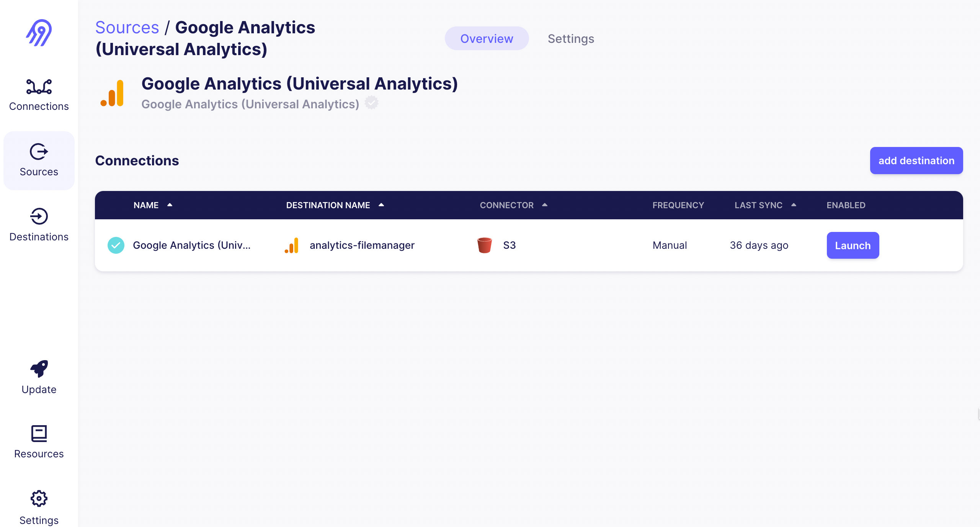Click the Frequency column header
The image size is (980, 527).
pos(678,205)
